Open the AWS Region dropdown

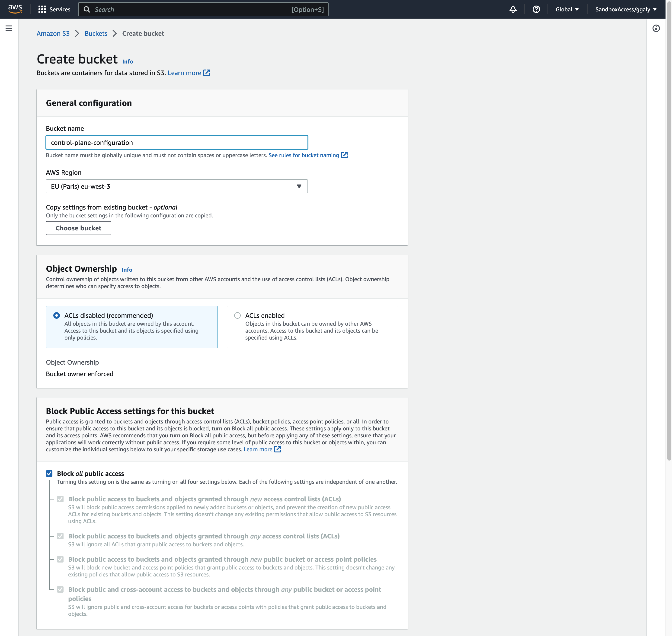177,186
